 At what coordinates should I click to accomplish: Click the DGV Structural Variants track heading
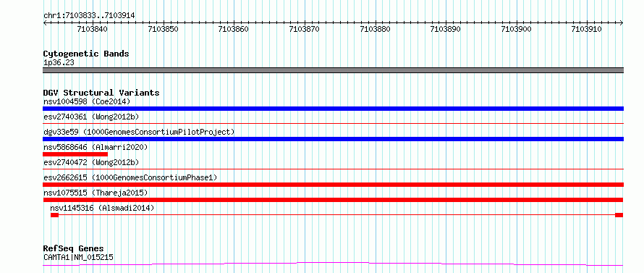click(101, 93)
